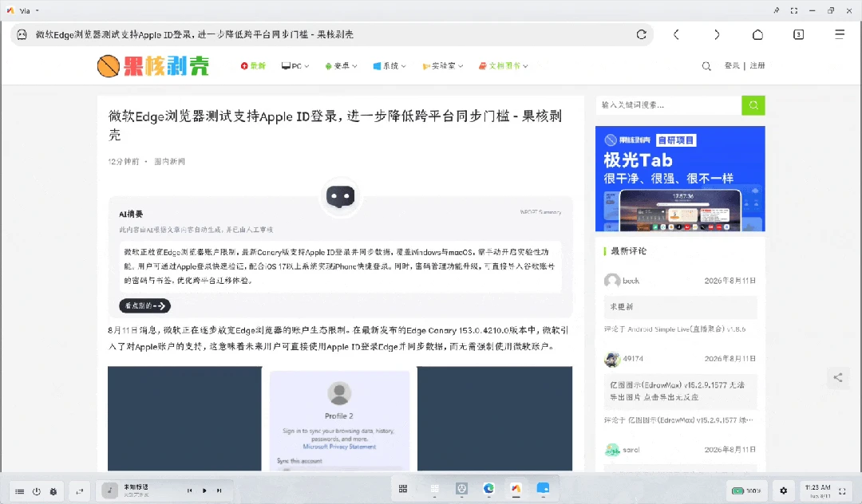Skip to previous track in media widget
This screenshot has height=504, width=862.
[190, 490]
